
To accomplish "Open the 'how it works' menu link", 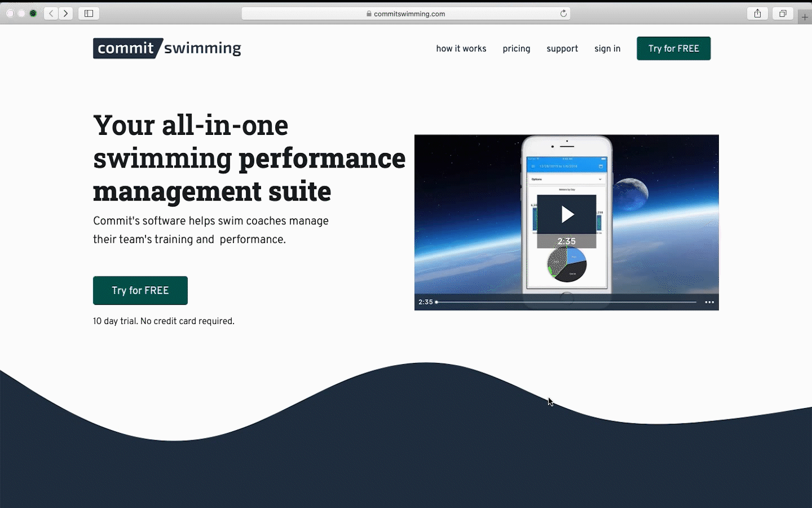I will tap(461, 49).
